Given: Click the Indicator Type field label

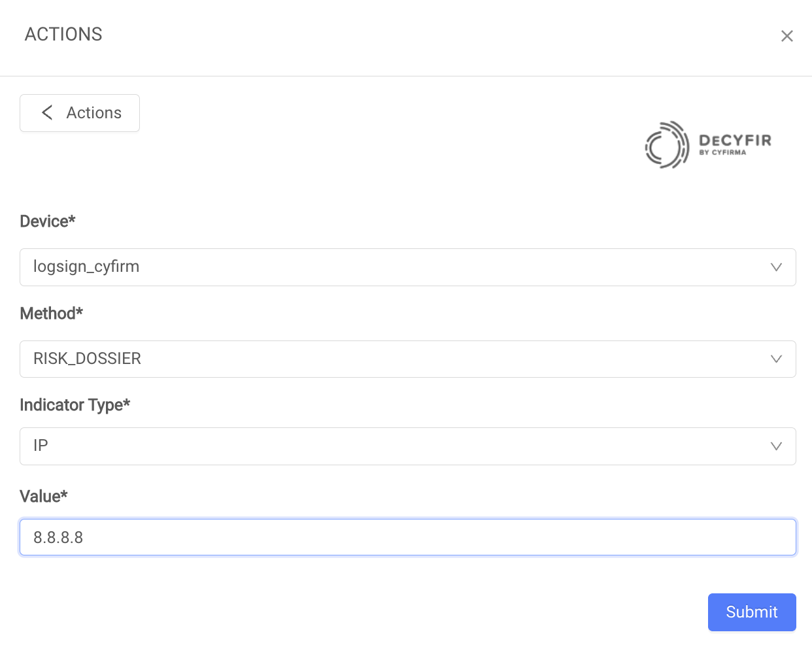Looking at the screenshot, I should pyautogui.click(x=75, y=405).
